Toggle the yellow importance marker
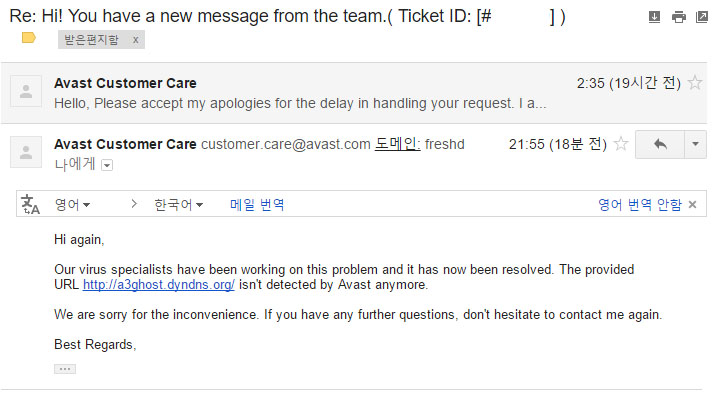The height and width of the screenshot is (395, 716). point(29,37)
